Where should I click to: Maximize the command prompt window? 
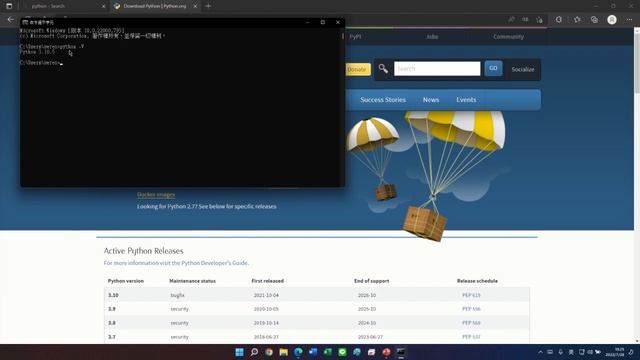click(322, 22)
